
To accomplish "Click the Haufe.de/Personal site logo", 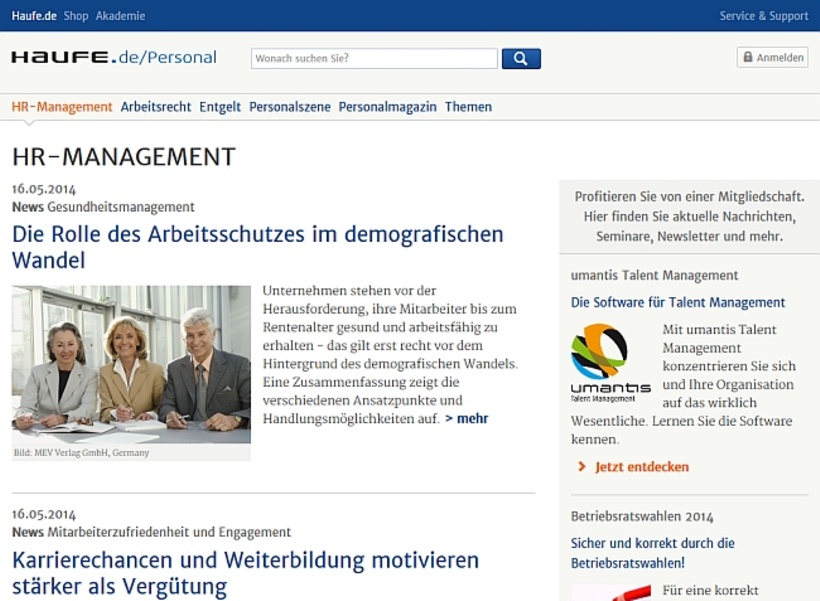I will click(x=113, y=57).
